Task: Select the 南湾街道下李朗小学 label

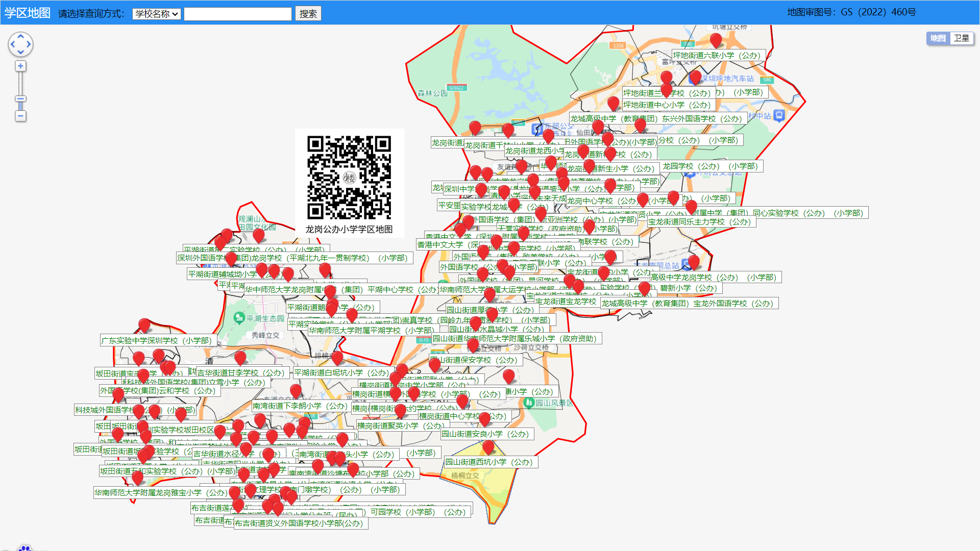Action: pos(300,406)
